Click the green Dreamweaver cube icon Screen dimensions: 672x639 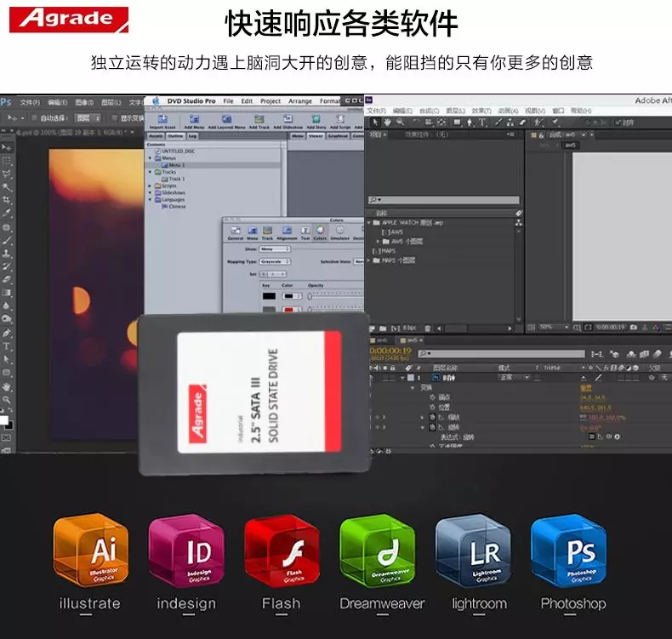pyautogui.click(x=378, y=551)
